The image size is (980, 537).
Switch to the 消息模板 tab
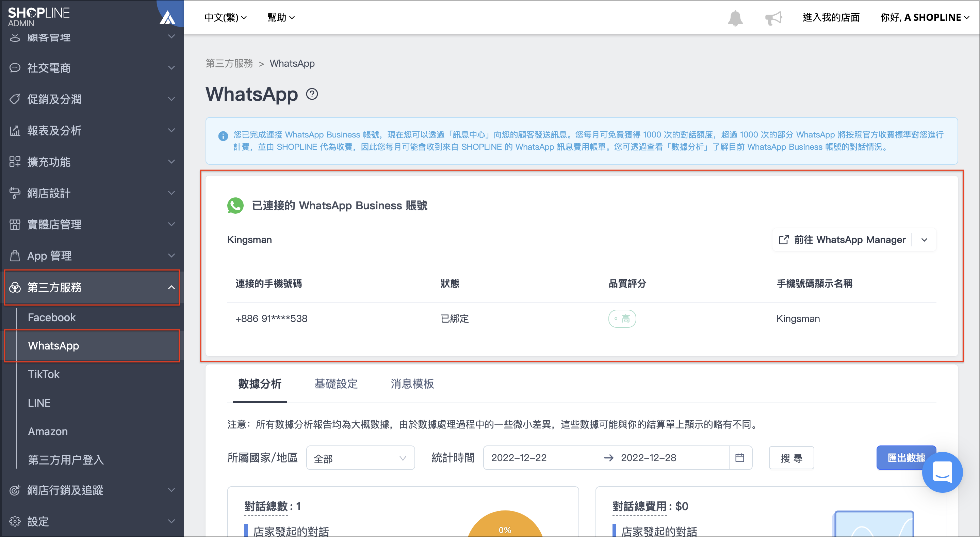coord(412,384)
